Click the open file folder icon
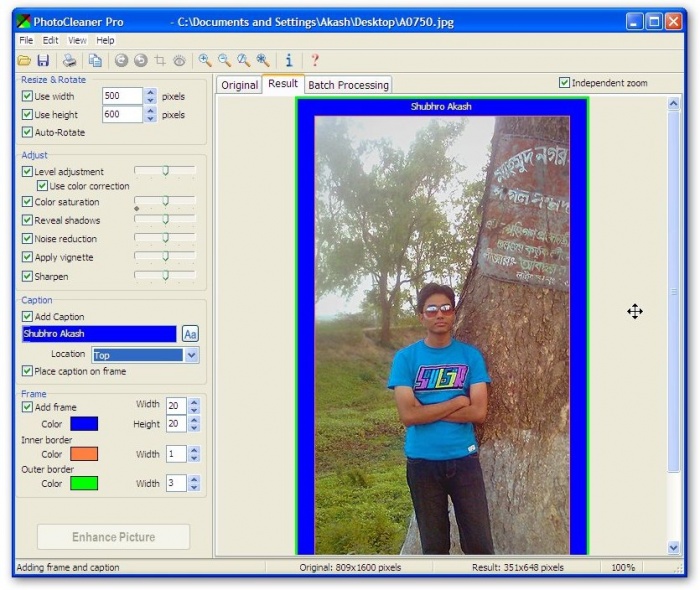700x590 pixels. pyautogui.click(x=24, y=61)
